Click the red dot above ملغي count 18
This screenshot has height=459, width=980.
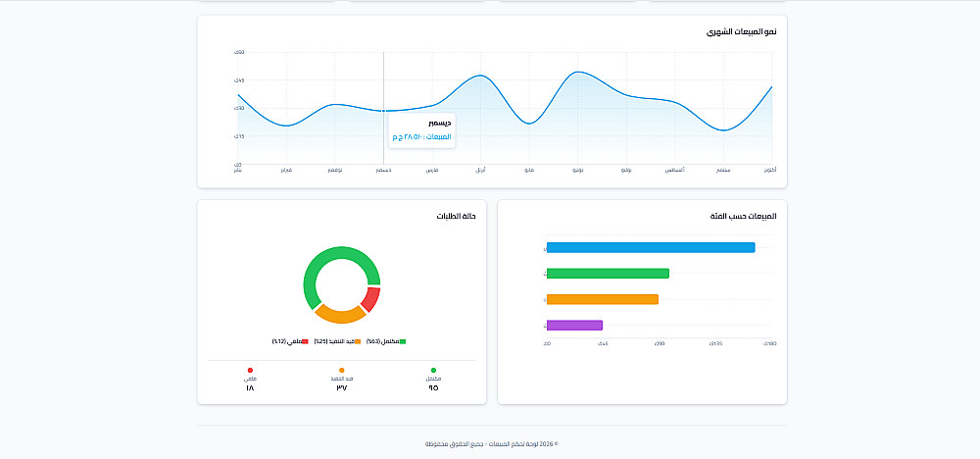point(250,370)
